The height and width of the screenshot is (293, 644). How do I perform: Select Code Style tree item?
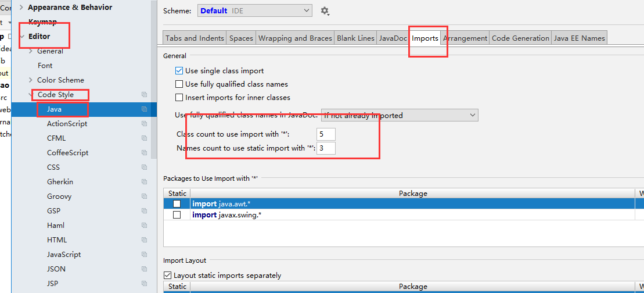point(56,95)
